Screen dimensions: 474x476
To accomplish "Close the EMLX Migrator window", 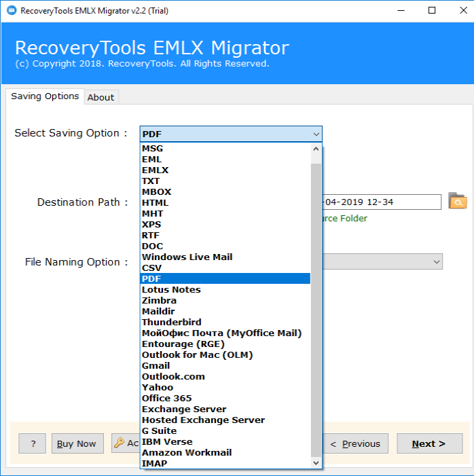I will [x=463, y=11].
